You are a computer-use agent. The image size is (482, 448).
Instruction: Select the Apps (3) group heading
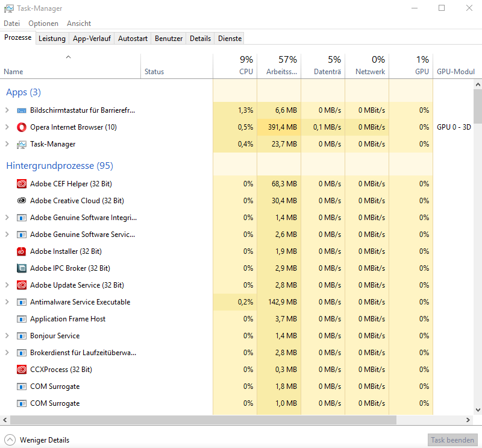[23, 92]
